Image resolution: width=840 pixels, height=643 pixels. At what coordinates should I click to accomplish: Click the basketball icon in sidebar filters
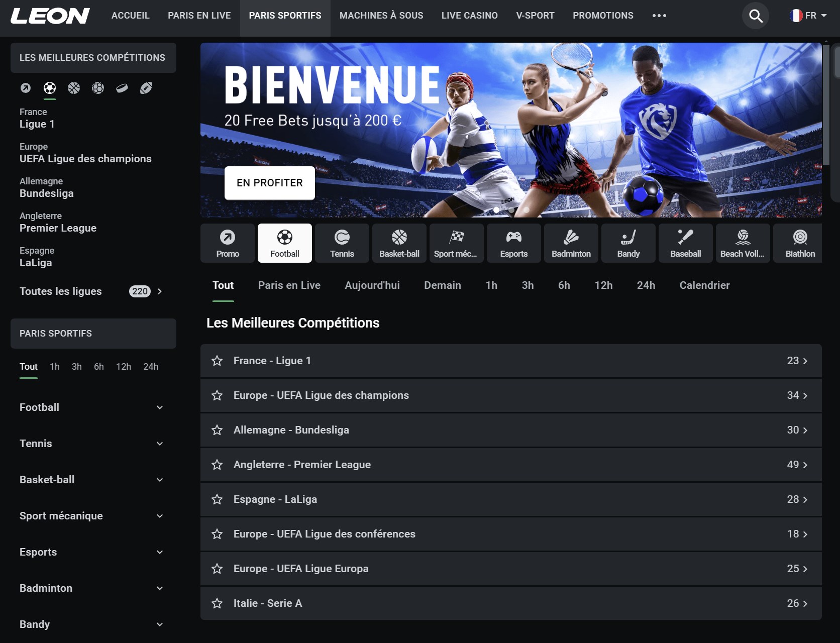click(74, 88)
